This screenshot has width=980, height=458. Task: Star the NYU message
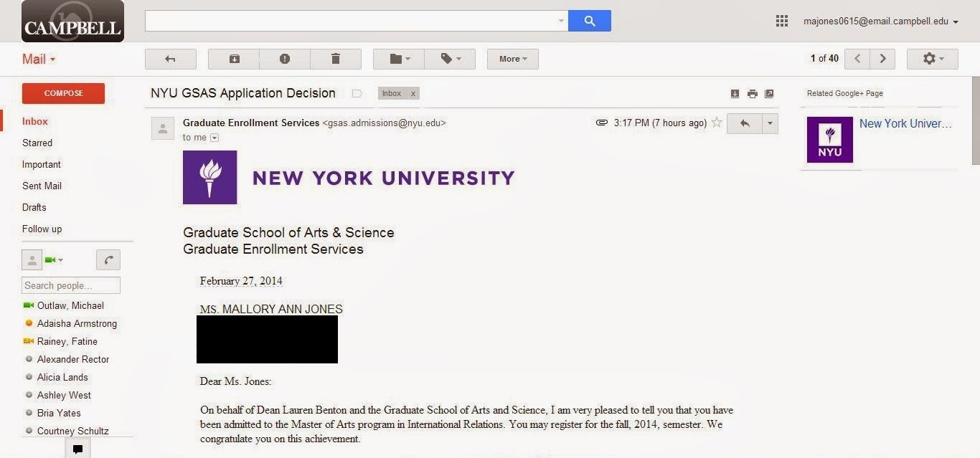point(716,123)
